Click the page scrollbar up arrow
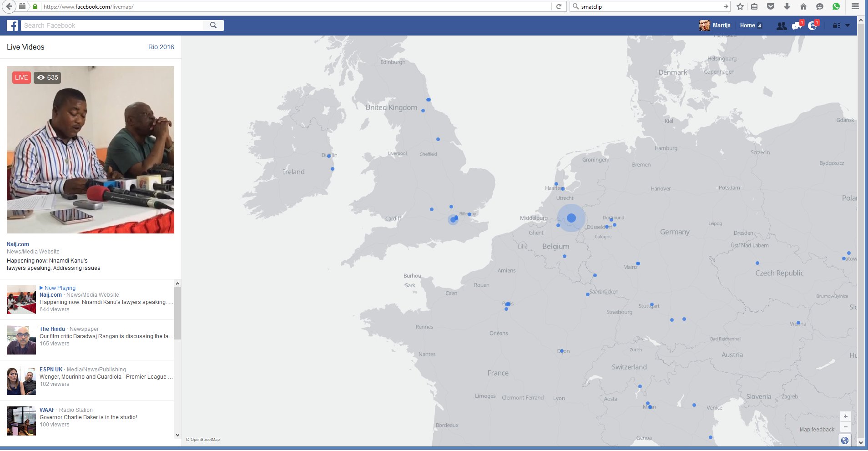 861,20
